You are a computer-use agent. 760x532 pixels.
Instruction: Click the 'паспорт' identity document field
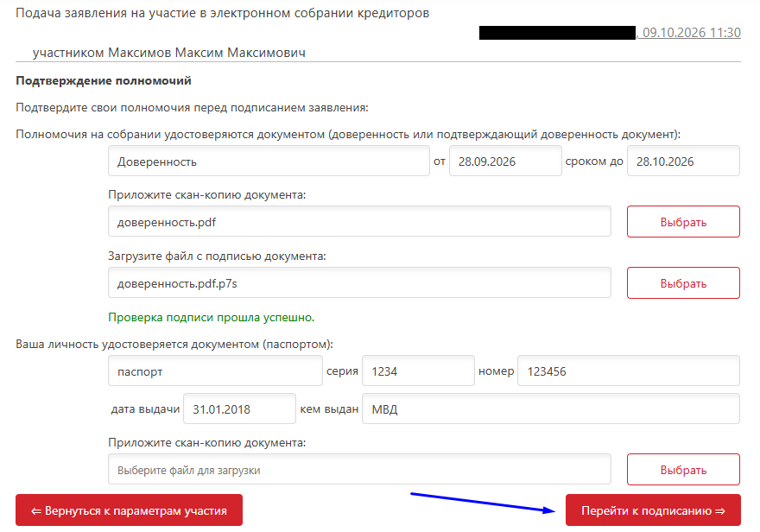point(215,371)
